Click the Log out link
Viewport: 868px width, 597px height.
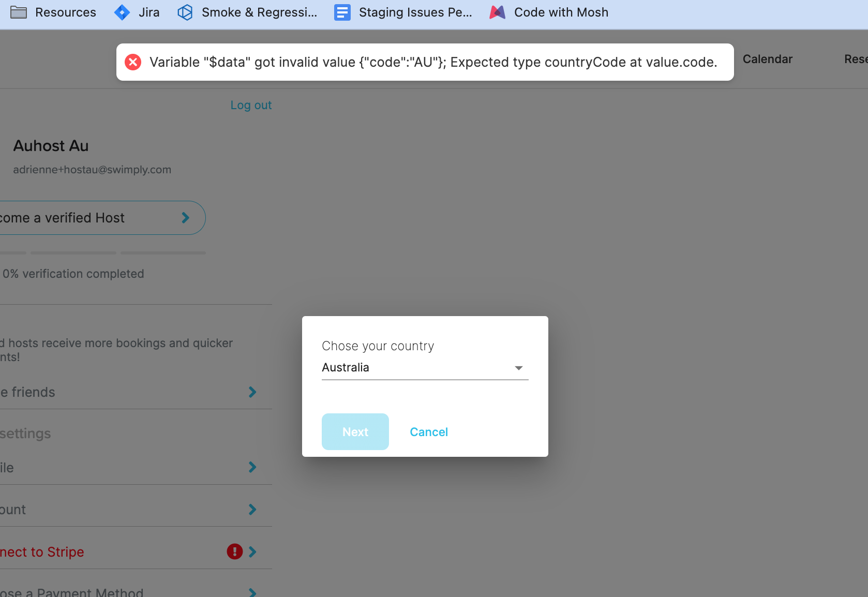click(251, 105)
